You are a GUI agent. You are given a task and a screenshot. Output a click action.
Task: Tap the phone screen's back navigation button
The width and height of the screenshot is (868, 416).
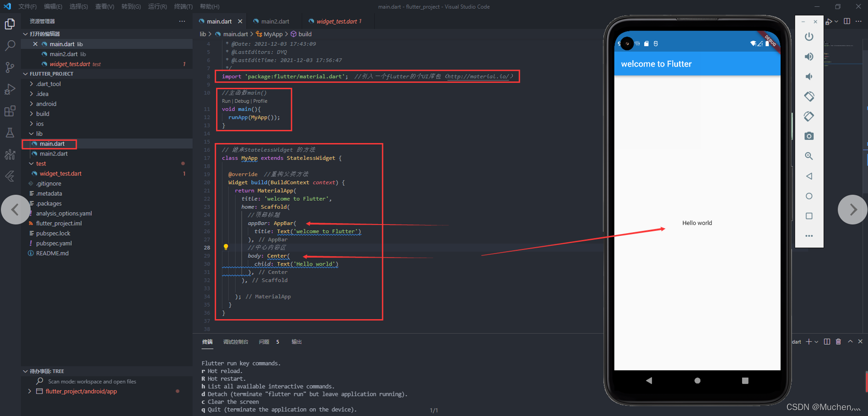click(x=649, y=380)
